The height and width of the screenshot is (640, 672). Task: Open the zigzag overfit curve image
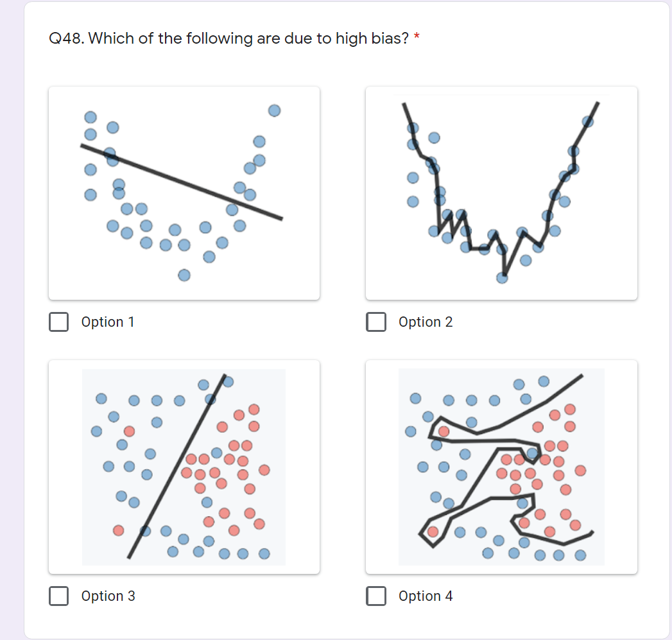point(501,193)
